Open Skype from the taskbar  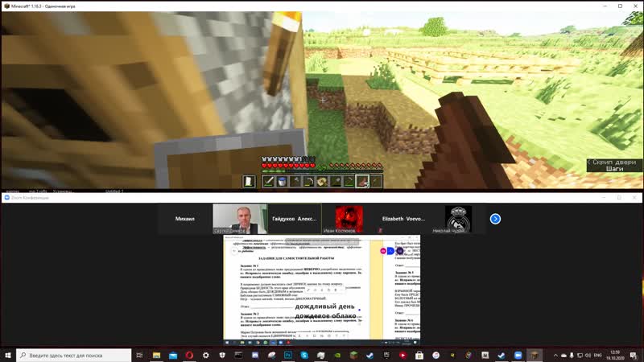304,355
